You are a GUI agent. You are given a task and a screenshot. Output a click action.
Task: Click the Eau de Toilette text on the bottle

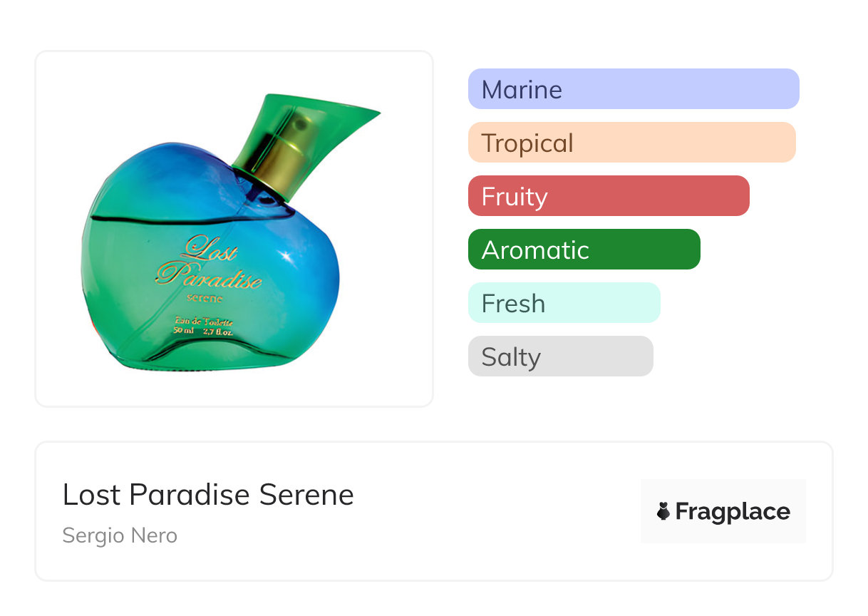[x=203, y=322]
